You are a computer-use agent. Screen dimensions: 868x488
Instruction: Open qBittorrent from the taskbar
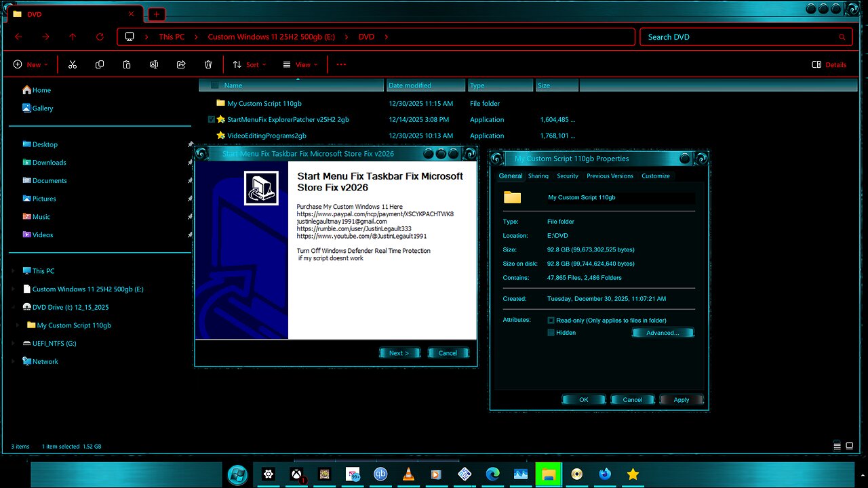(x=380, y=474)
